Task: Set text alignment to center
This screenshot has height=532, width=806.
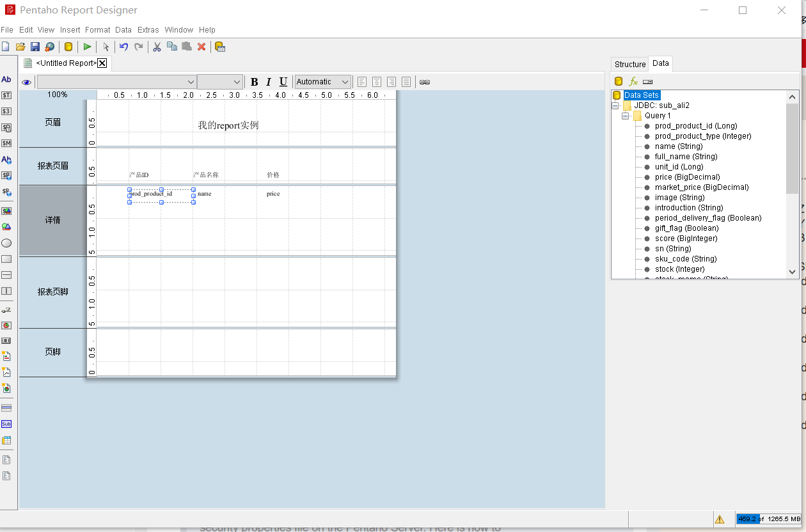Action: pos(377,82)
